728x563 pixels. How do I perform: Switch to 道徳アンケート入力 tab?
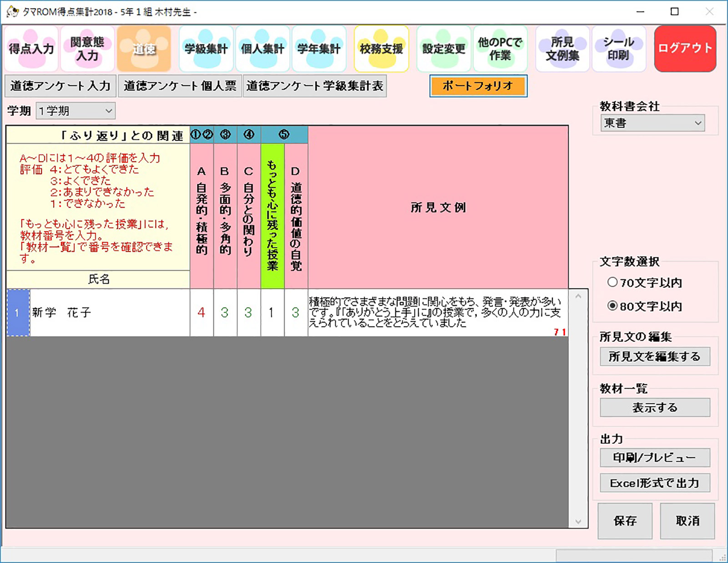coord(61,86)
